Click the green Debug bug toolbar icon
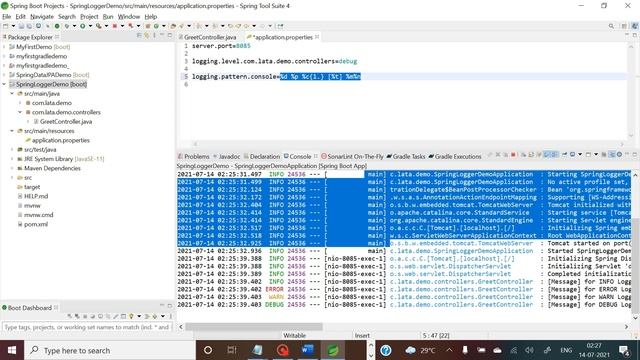The height and width of the screenshot is (360, 640). [x=67, y=26]
